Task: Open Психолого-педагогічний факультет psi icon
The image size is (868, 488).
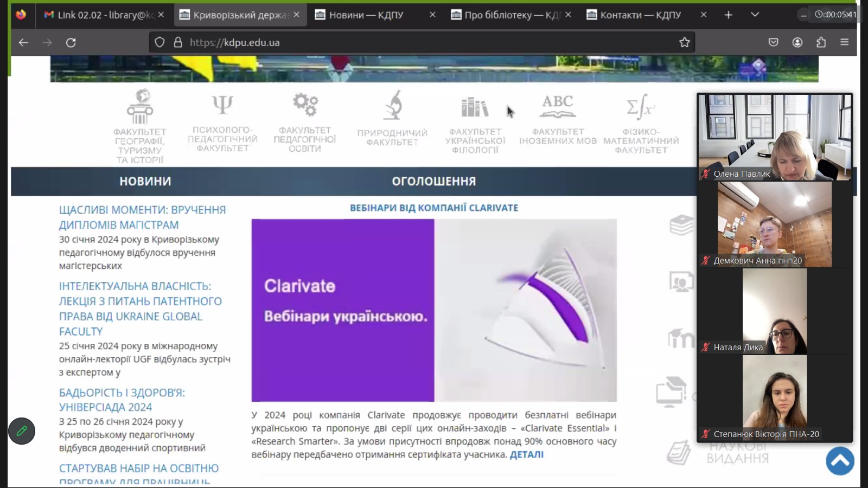Action: [x=222, y=104]
